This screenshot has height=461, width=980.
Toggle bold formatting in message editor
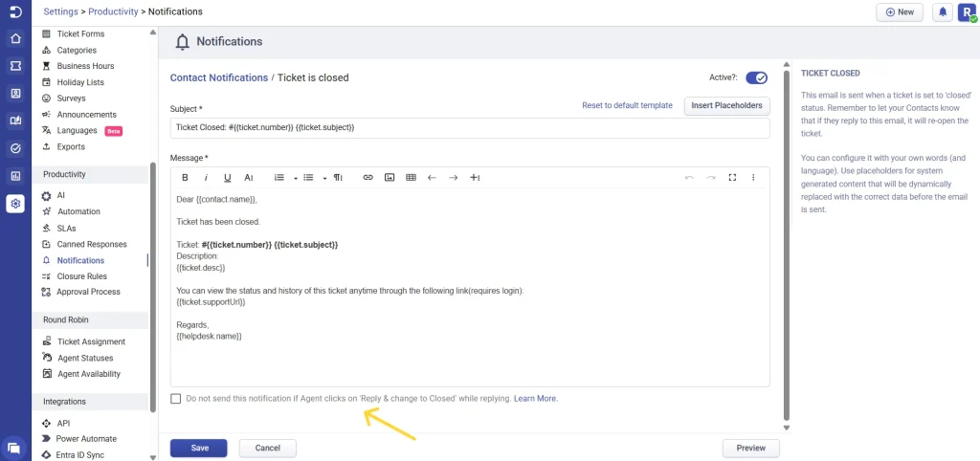[x=185, y=178]
